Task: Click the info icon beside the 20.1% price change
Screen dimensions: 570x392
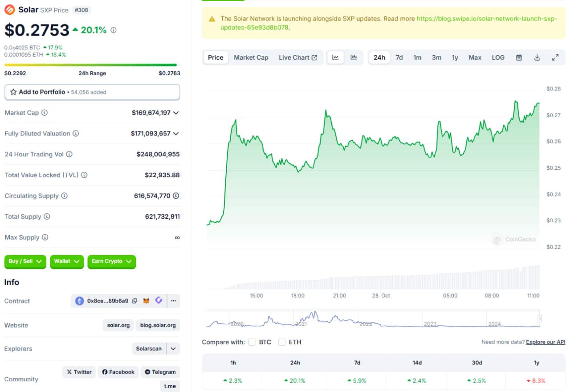Action: point(114,30)
